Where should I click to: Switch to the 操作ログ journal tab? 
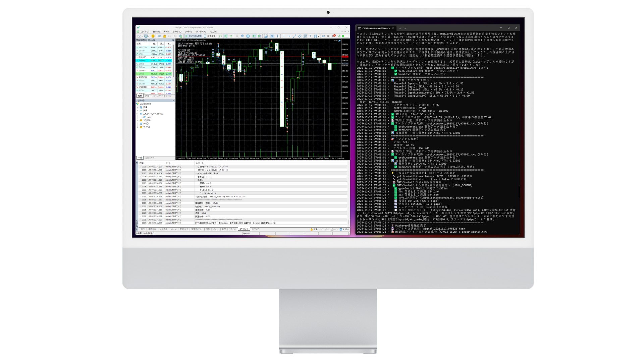point(255,229)
